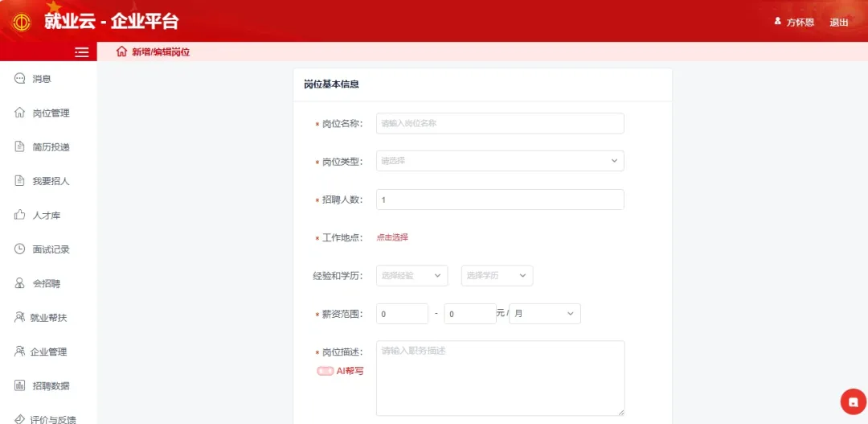Open the 选择经验 dropdown
868x424 pixels.
[x=411, y=275]
